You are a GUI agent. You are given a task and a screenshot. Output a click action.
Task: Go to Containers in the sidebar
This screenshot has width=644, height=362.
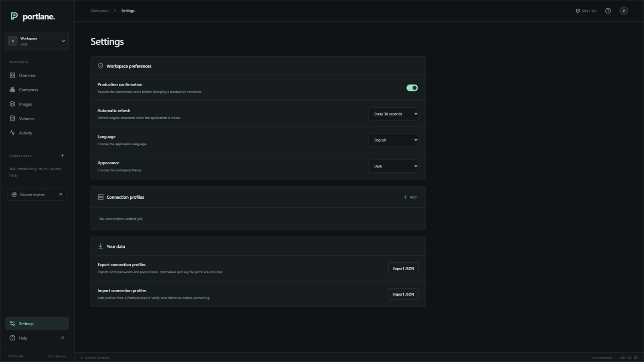point(37,90)
